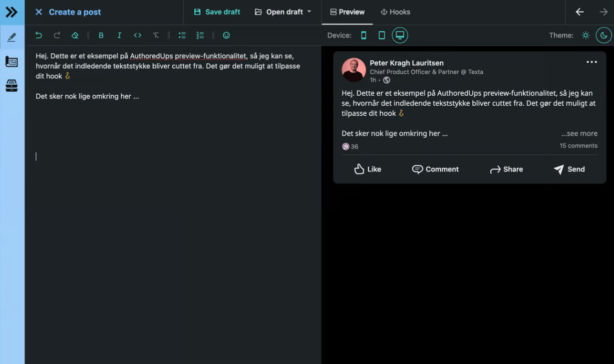Click the Save draft button
Screen dimensions: 614x364
(217, 12)
